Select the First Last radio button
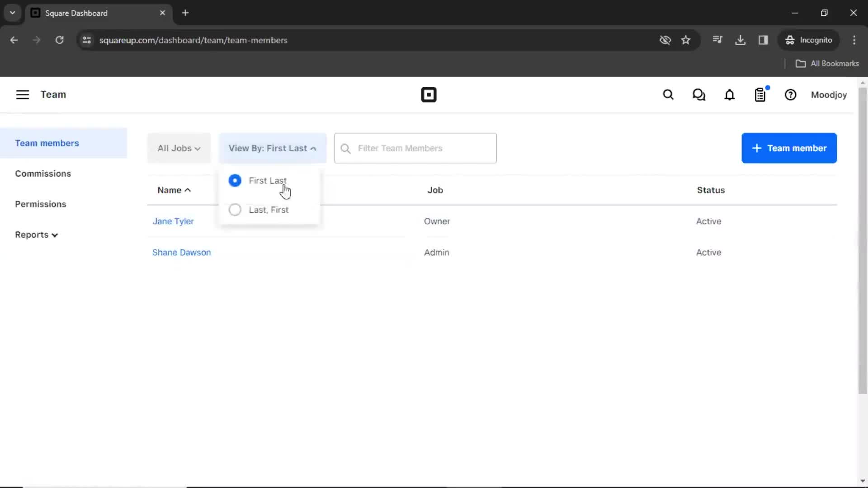The width and height of the screenshot is (868, 488). click(x=234, y=181)
